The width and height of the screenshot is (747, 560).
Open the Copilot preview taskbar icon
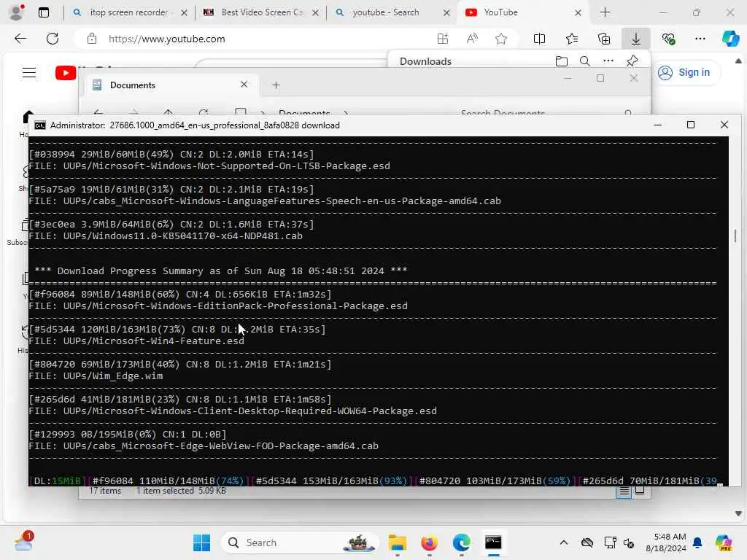(724, 542)
